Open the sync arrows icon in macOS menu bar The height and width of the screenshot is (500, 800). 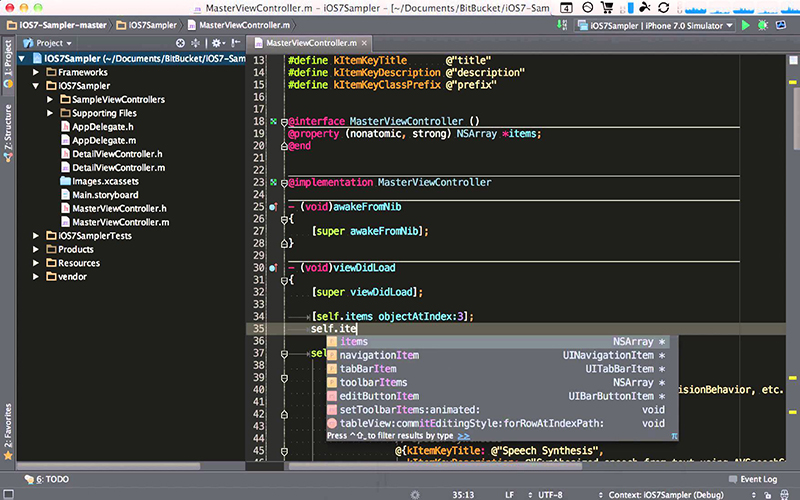pos(663,7)
